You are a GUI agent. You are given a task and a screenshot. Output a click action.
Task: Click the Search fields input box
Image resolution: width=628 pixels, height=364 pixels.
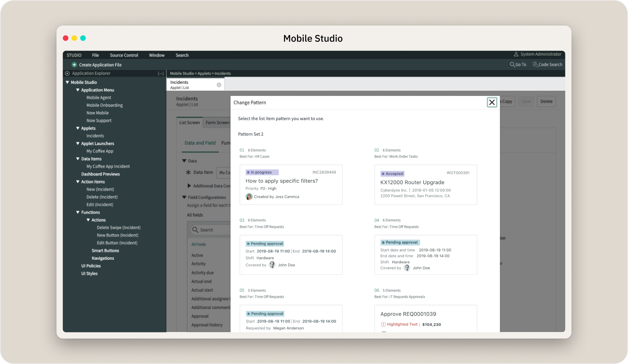(x=211, y=230)
